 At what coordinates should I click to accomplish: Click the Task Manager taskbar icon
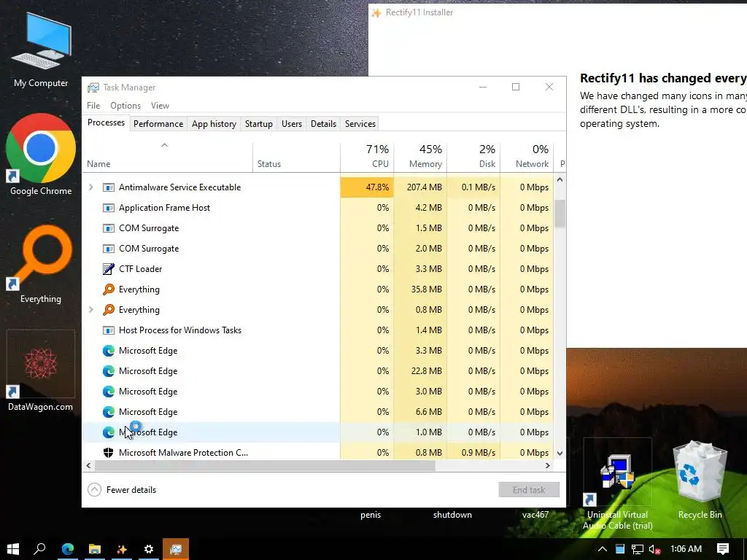(176, 549)
